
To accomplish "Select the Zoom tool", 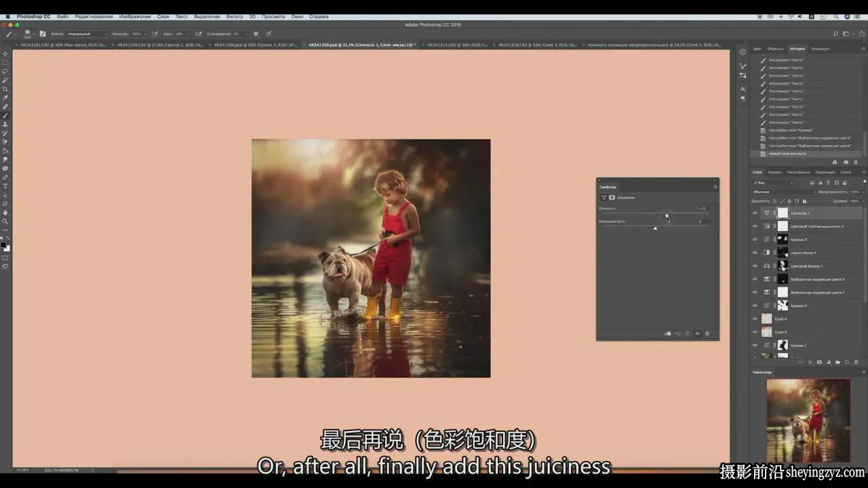I will coord(5,221).
